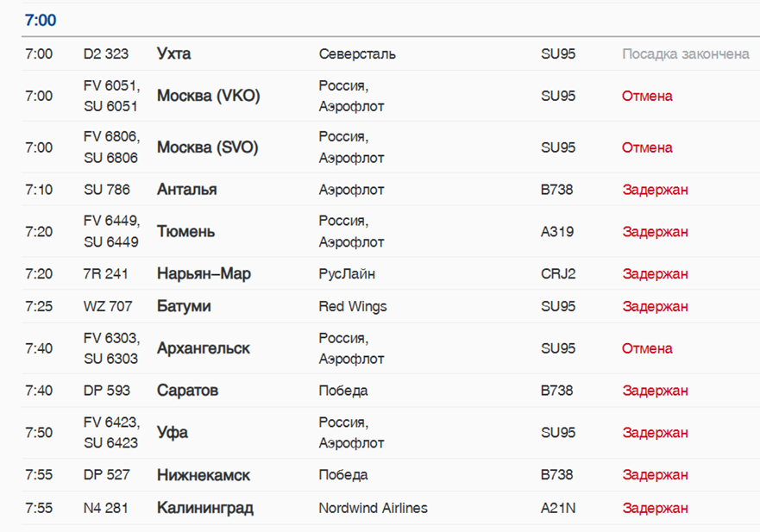Click the Red Wings airline name
The image size is (760, 532).
[x=352, y=306]
